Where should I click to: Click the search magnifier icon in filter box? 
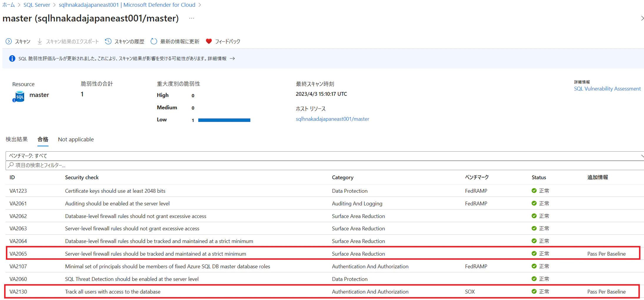[11, 165]
